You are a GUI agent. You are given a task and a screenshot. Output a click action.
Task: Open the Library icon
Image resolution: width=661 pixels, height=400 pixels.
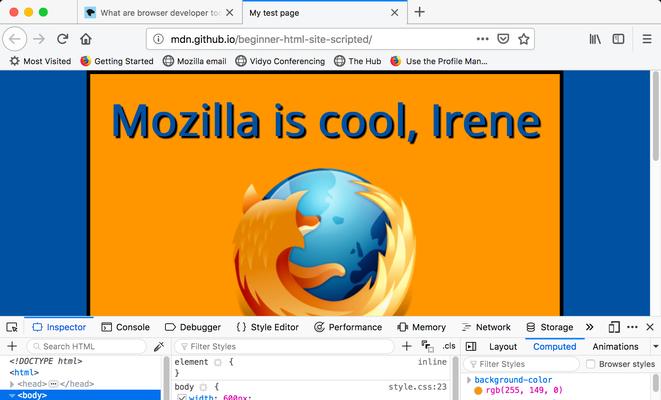(595, 39)
